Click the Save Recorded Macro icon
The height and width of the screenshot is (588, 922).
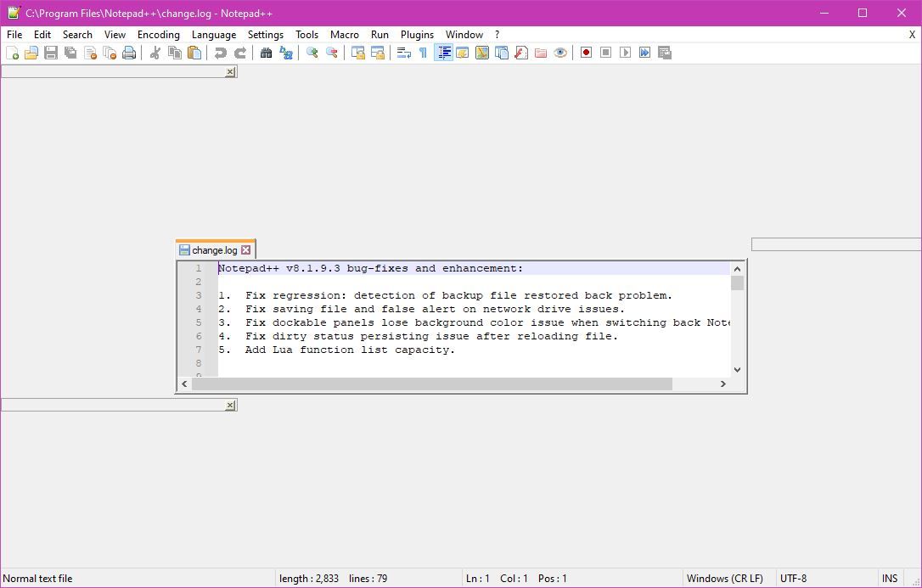click(665, 53)
